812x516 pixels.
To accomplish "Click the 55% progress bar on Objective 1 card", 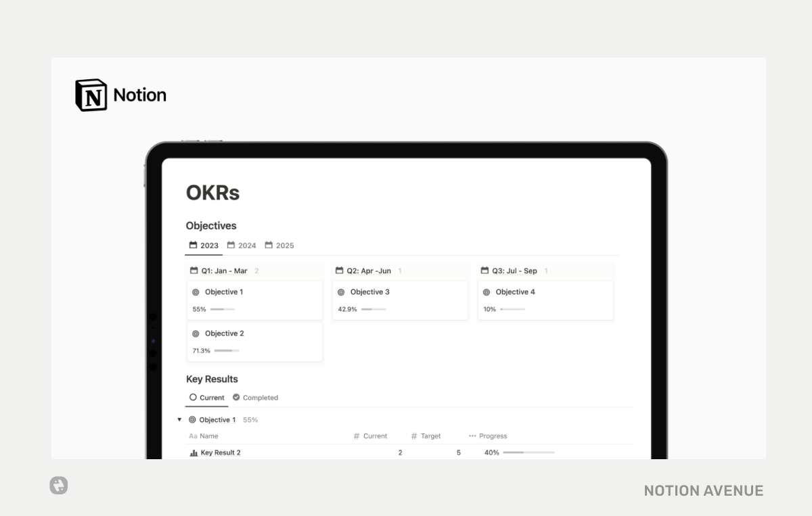I will 223,309.
